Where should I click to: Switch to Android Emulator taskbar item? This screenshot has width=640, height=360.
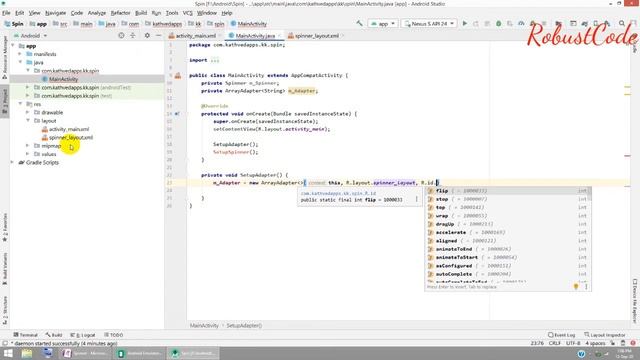[x=140, y=353]
